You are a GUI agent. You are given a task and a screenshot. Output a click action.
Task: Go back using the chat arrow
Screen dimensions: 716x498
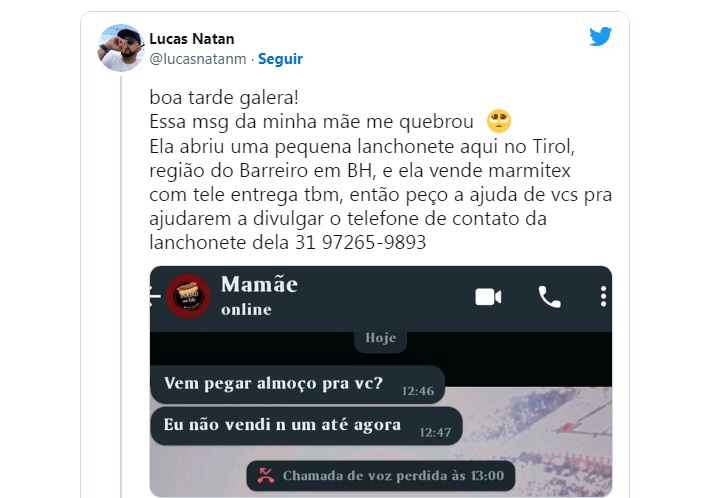(155, 296)
